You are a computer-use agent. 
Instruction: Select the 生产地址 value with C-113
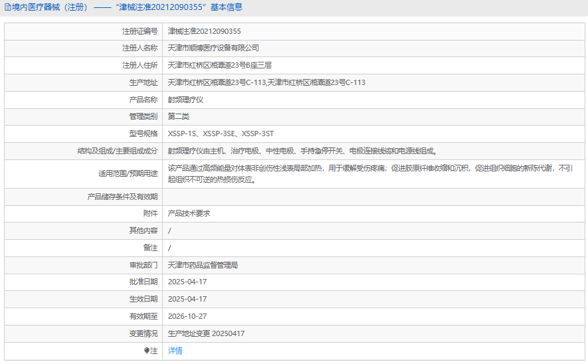click(266, 82)
